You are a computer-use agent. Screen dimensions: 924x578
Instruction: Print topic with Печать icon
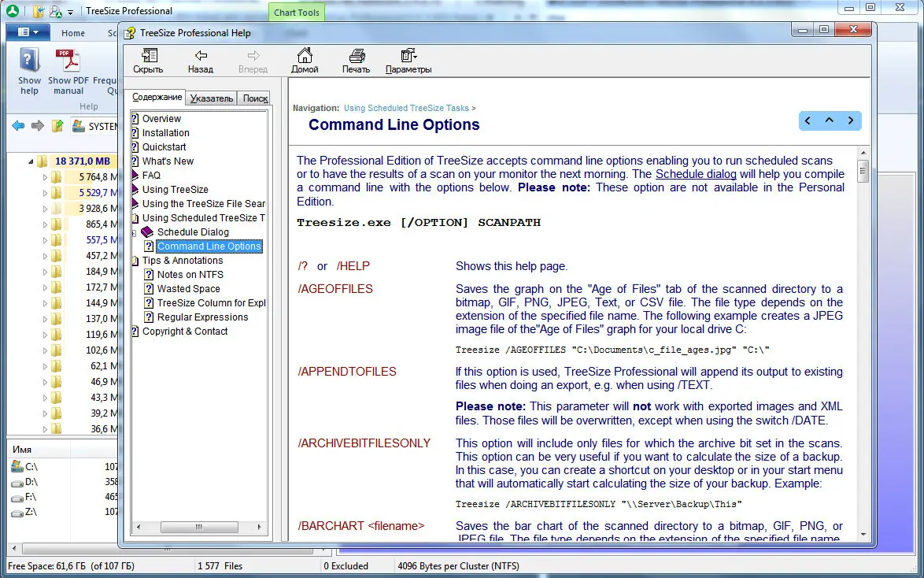[357, 55]
